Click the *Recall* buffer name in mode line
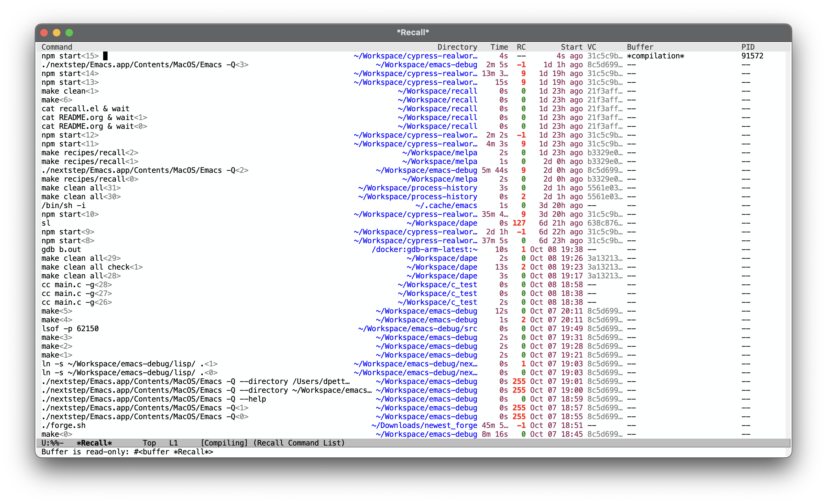Screen dimensions: 827x504 point(94,443)
